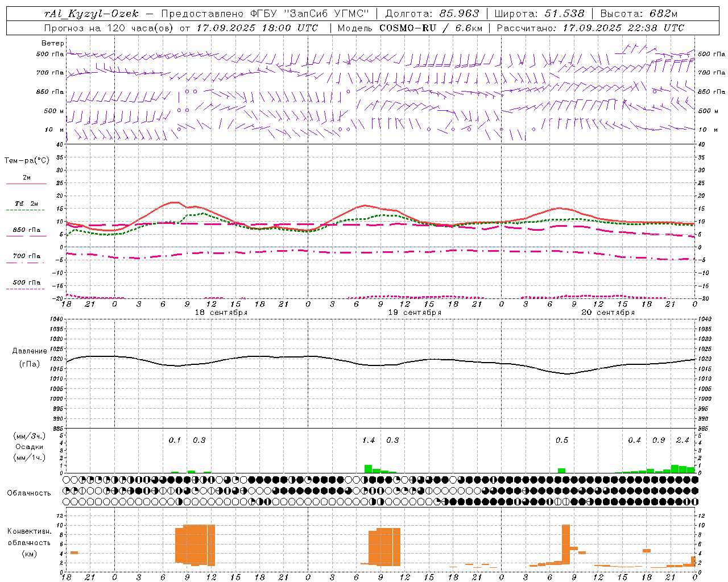Viewport: 728px width, 582px height.
Task: Select the model label COSMO-RU / 6.6км
Action: (x=431, y=28)
